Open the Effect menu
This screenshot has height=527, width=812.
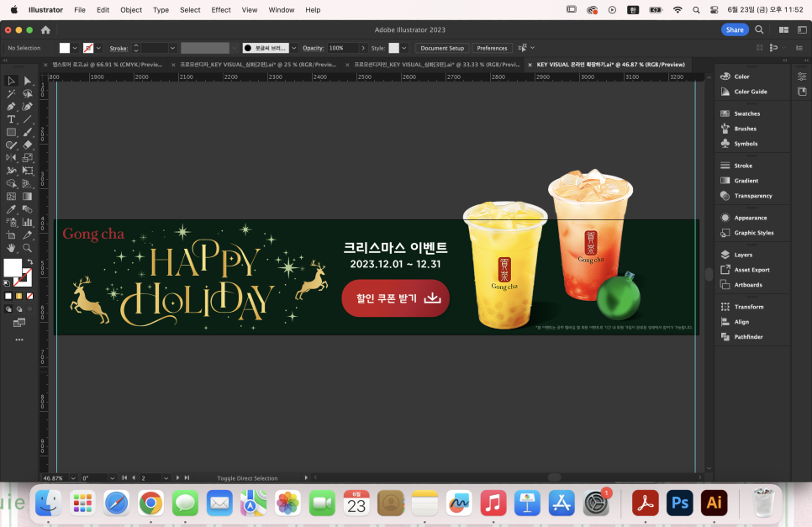coord(221,10)
